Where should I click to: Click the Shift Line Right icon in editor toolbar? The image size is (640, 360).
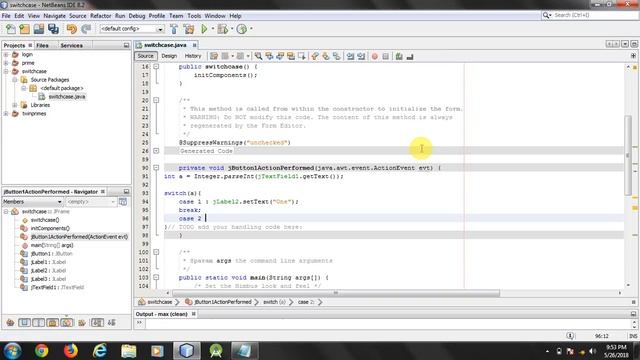361,56
